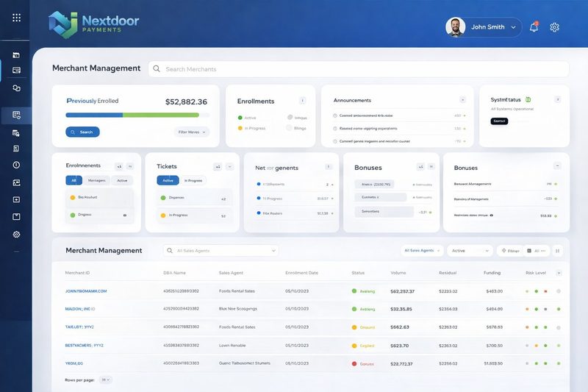
Task: Click the second header button in Enrolnnenents card
Action: tap(130, 166)
